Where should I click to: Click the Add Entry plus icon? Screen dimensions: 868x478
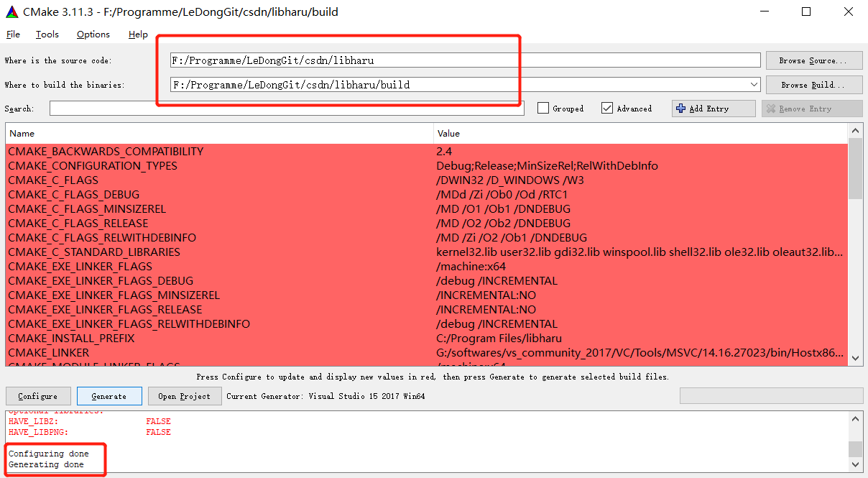pyautogui.click(x=681, y=109)
